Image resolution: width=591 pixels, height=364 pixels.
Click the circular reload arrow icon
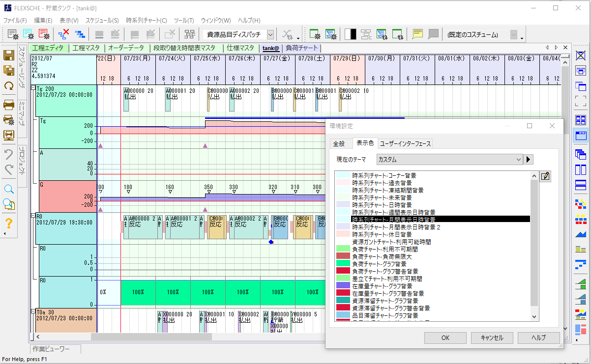coord(9,86)
